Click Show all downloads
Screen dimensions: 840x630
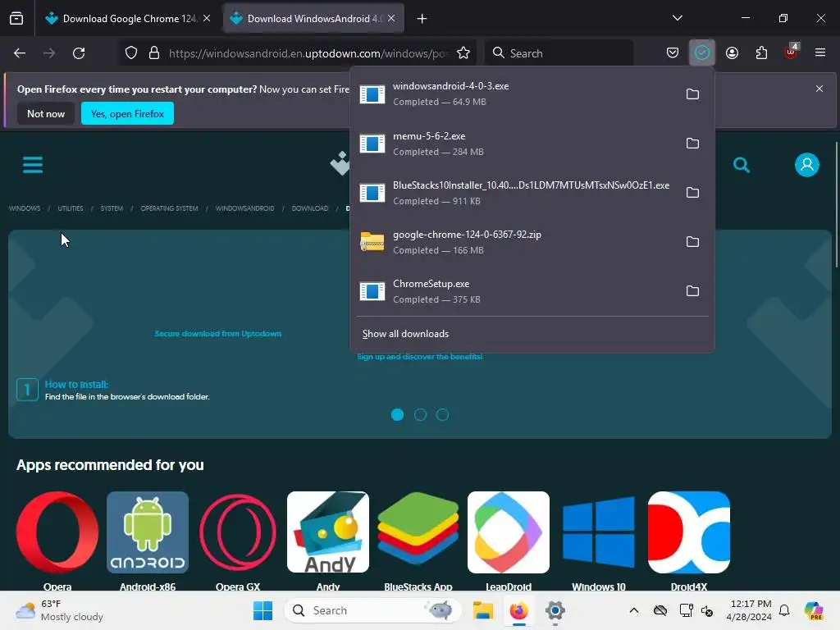[405, 334]
